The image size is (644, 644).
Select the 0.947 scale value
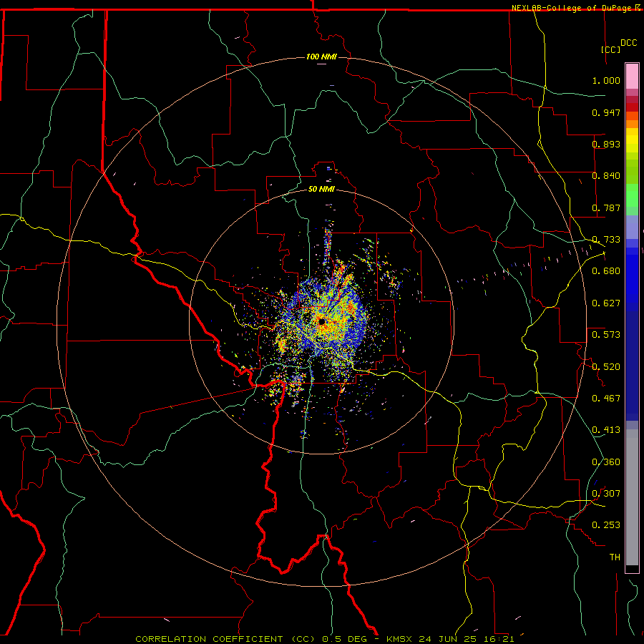click(606, 112)
